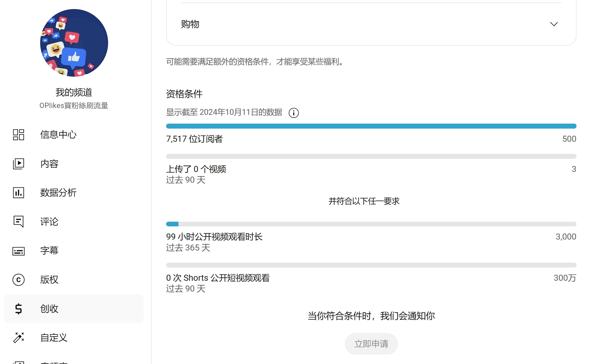Click the dollar sign monetization icon

18,309
